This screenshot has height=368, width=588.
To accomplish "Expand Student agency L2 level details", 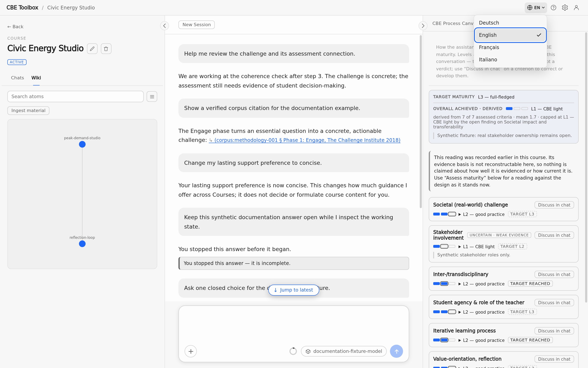I will 481,312.
